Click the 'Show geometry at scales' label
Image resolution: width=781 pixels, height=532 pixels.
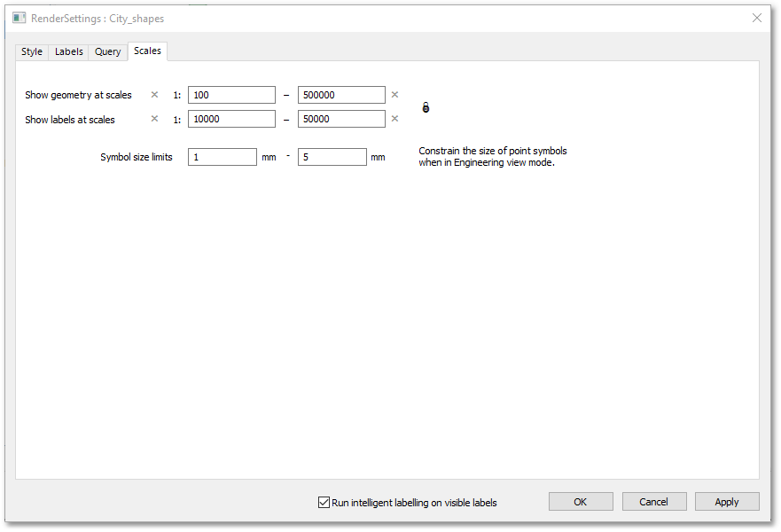(x=78, y=95)
